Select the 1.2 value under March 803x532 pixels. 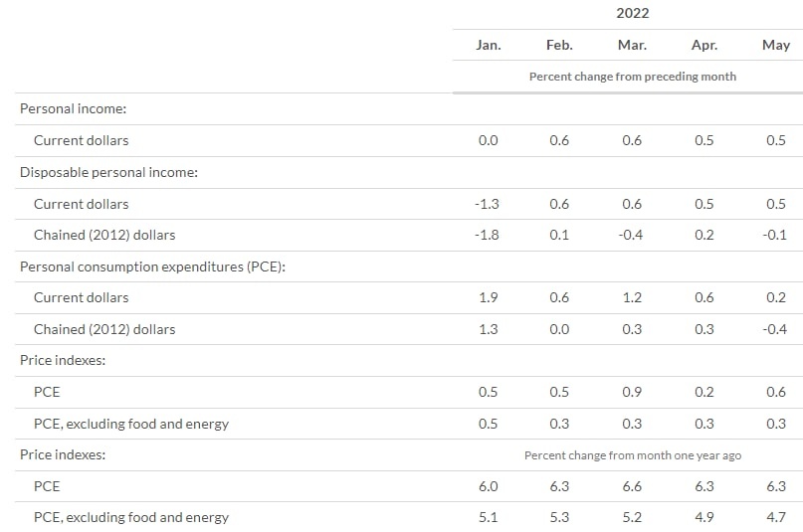(x=632, y=297)
